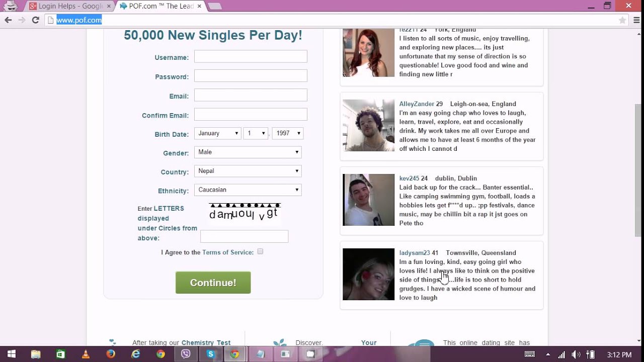Image resolution: width=644 pixels, height=362 pixels.
Task: Open the incognito spy icon
Action: click(10, 6)
